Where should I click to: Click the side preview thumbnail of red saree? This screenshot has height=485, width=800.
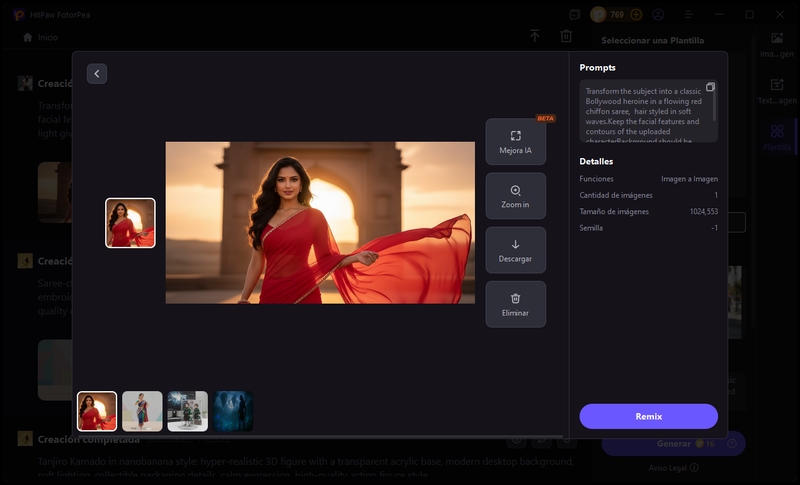click(130, 223)
